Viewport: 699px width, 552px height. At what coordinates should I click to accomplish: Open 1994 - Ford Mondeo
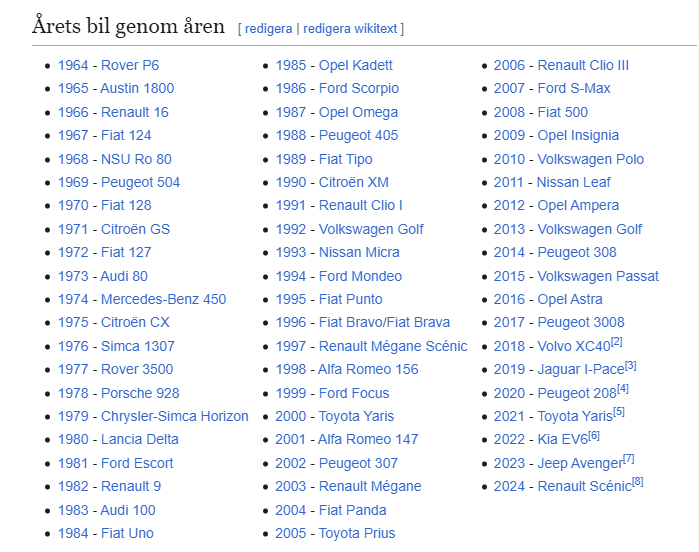(339, 276)
